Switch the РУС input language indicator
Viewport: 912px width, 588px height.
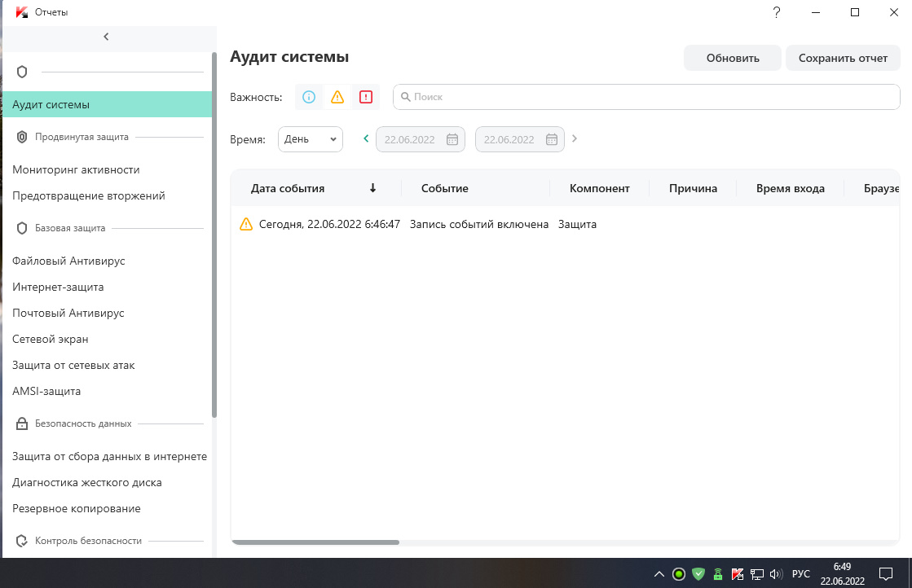[x=801, y=574]
